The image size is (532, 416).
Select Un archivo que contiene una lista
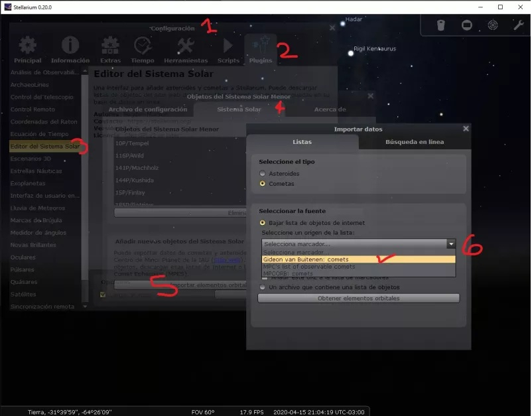pyautogui.click(x=262, y=287)
